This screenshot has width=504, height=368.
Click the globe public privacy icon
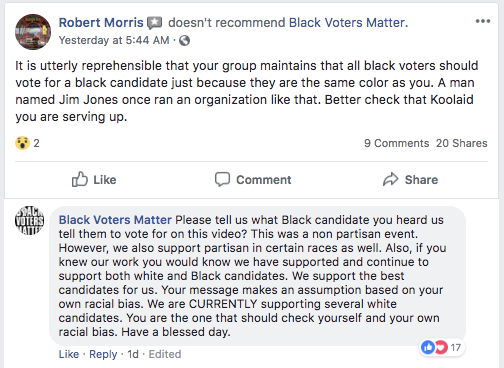point(184,41)
